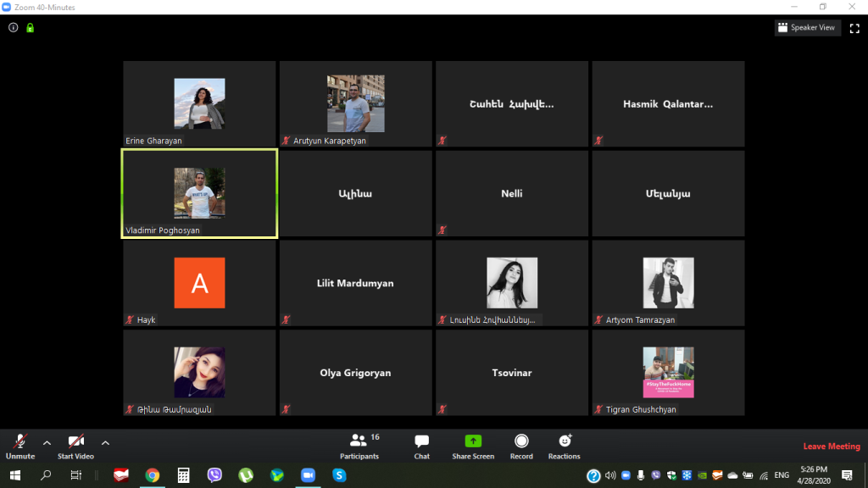The image size is (868, 488).
Task: Click the Hasmik Qalantar participant name
Action: coord(668,104)
